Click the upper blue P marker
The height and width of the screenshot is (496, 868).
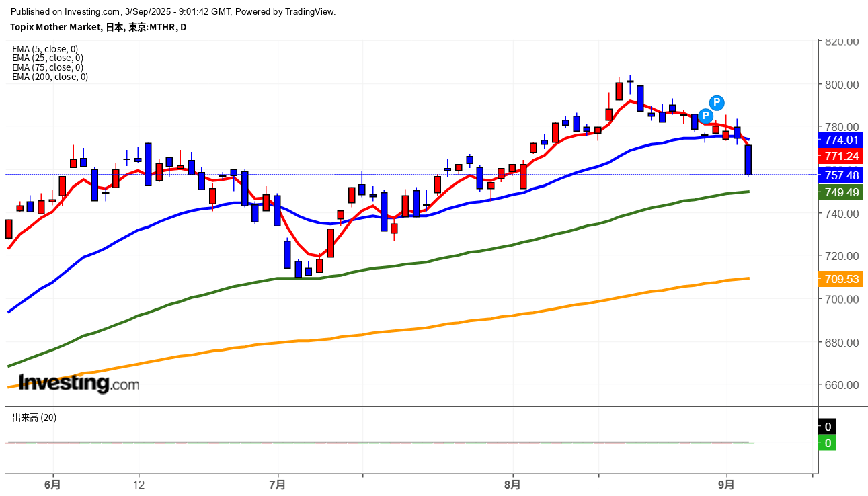pos(717,103)
